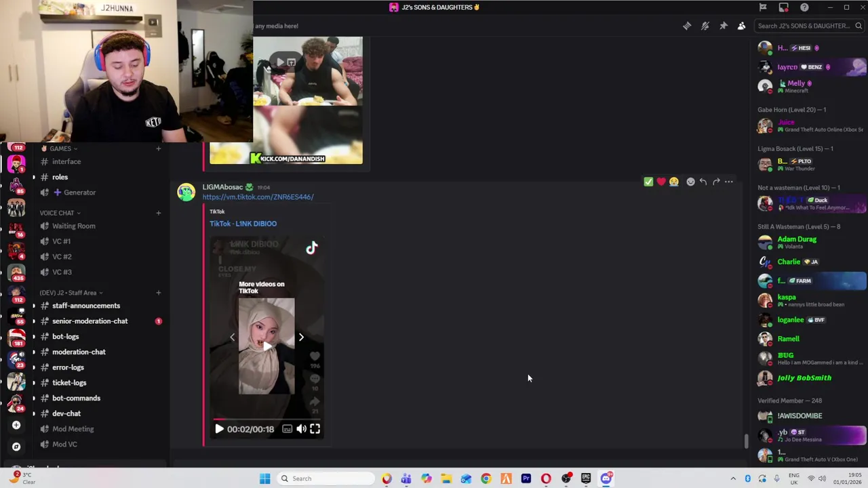The width and height of the screenshot is (868, 488).
Task: Toggle the member list icon
Action: pyautogui.click(x=741, y=26)
